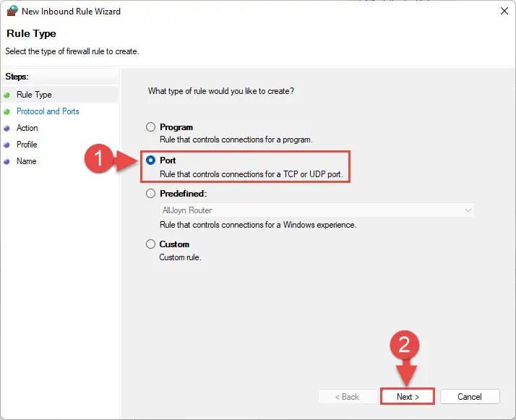Select the Profile step

[27, 145]
